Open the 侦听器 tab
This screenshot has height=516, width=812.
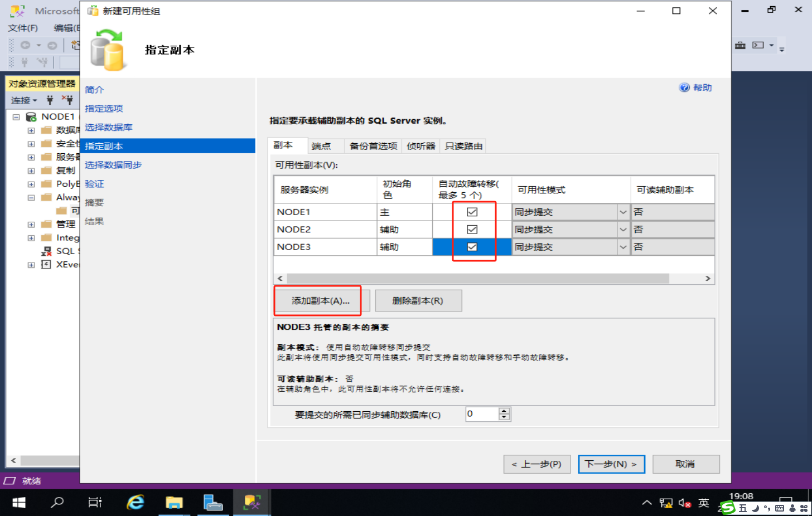click(x=421, y=146)
